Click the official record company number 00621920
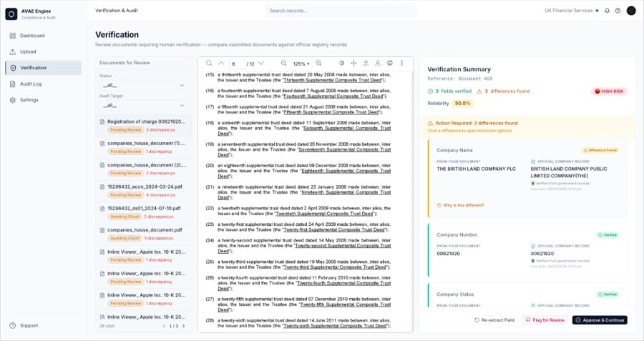This screenshot has height=341, width=644. [542, 254]
